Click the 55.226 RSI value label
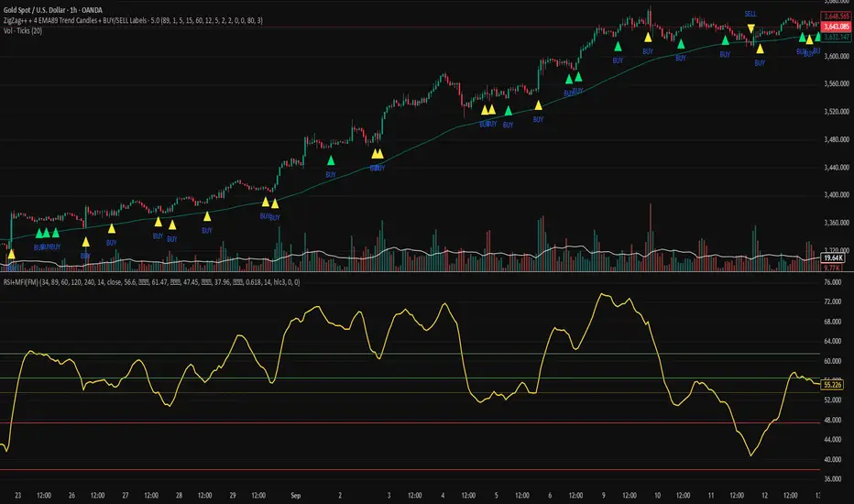 [832, 385]
